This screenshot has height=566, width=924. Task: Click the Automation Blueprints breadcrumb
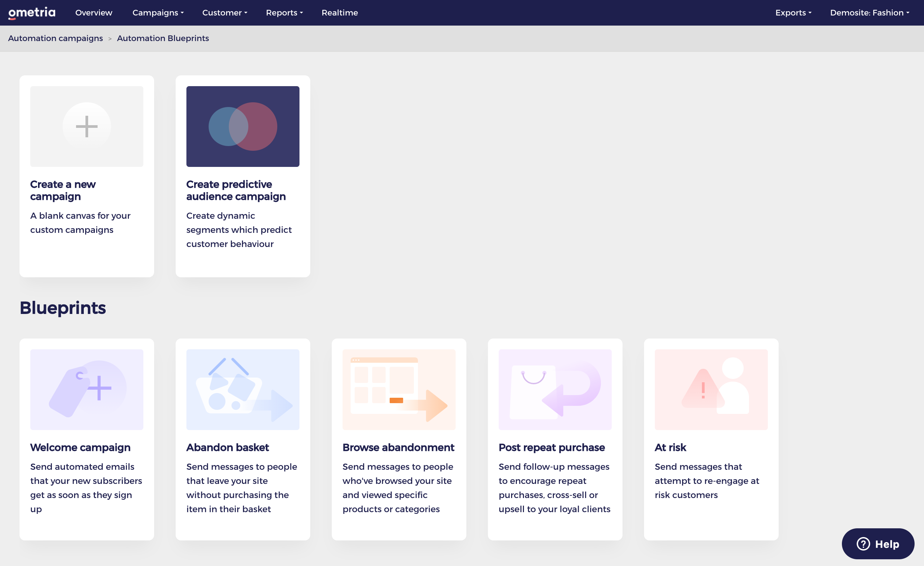pyautogui.click(x=163, y=38)
